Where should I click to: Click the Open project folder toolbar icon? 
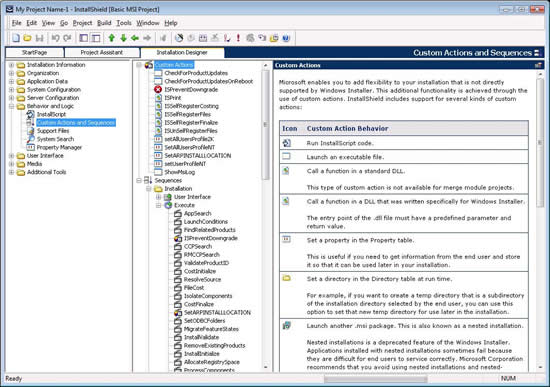point(27,38)
